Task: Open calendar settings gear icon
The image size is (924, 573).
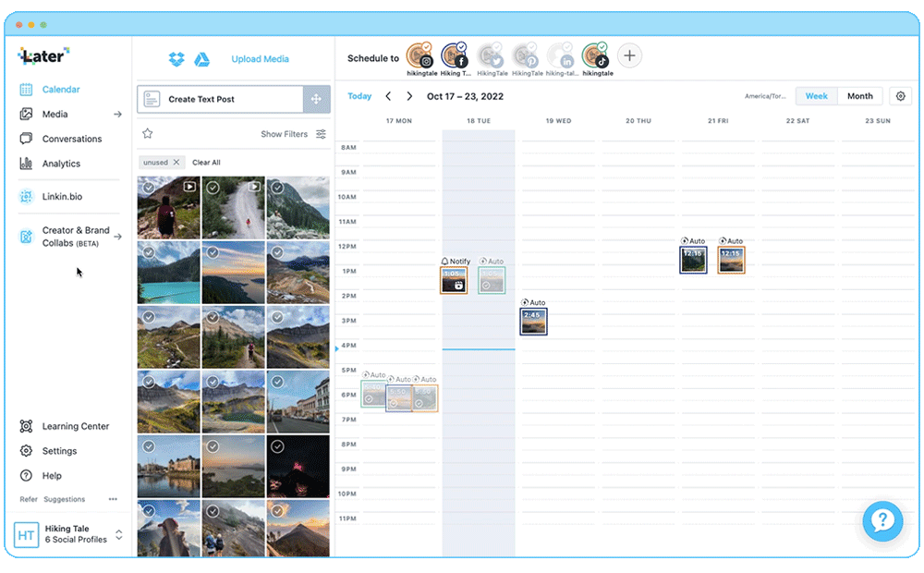Action: pos(900,96)
